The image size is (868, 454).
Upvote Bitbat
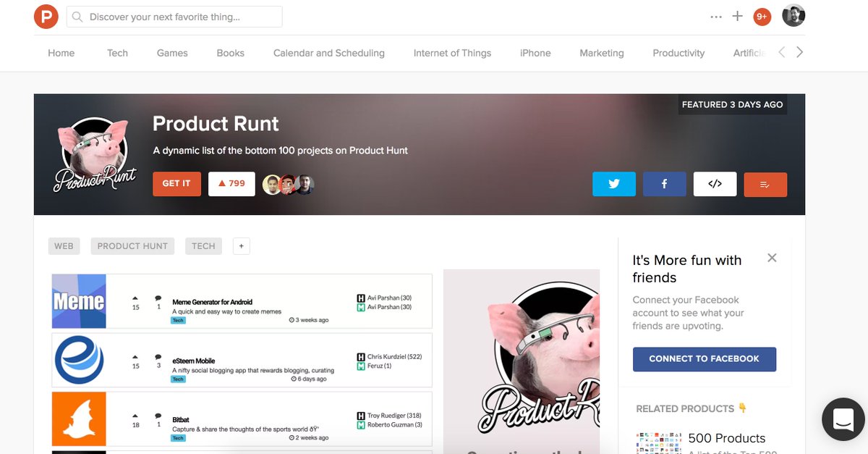pos(135,419)
